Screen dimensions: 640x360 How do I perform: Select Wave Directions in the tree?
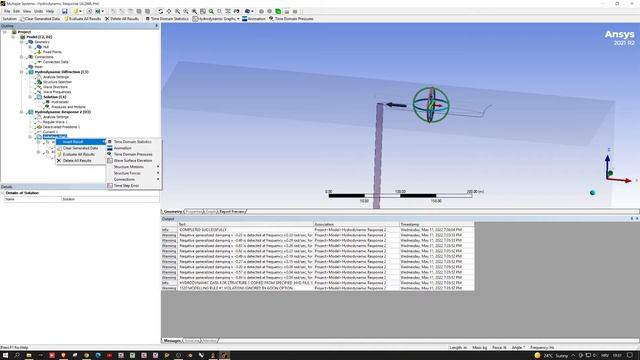point(55,87)
